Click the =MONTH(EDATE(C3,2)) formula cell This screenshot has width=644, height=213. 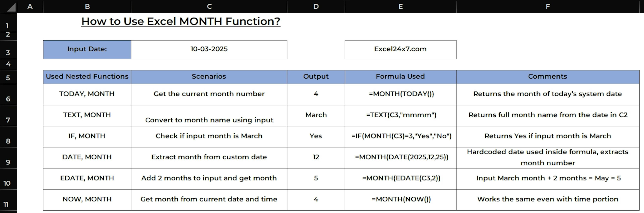click(401, 178)
